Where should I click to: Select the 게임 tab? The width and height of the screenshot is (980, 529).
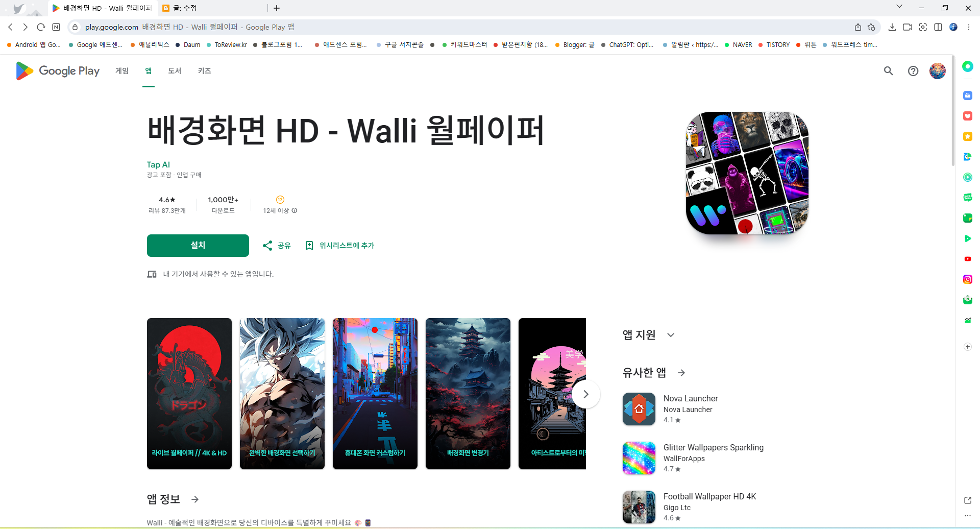(x=122, y=71)
